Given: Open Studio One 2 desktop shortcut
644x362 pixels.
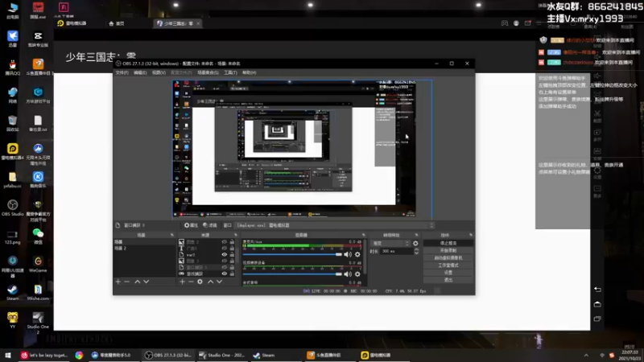Looking at the screenshot, I should point(38,323).
